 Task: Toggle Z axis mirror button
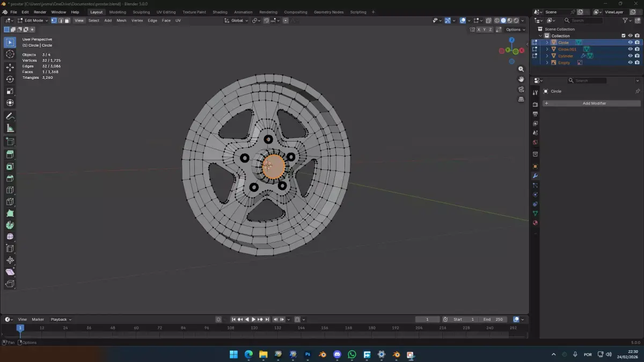tap(490, 29)
